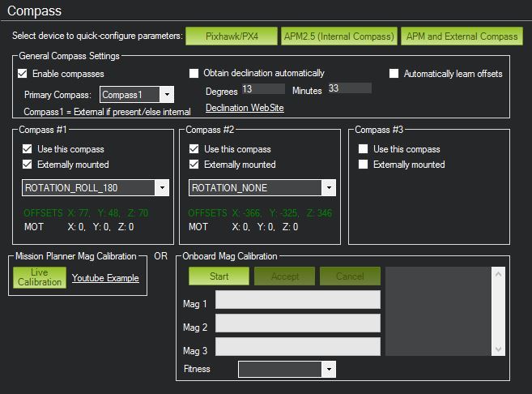
Task: Click the Mag 3 progress bar
Action: pyautogui.click(x=298, y=346)
